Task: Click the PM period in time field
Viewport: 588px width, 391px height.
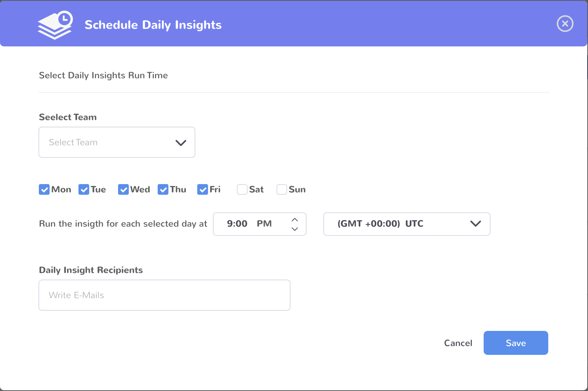Action: (x=264, y=224)
